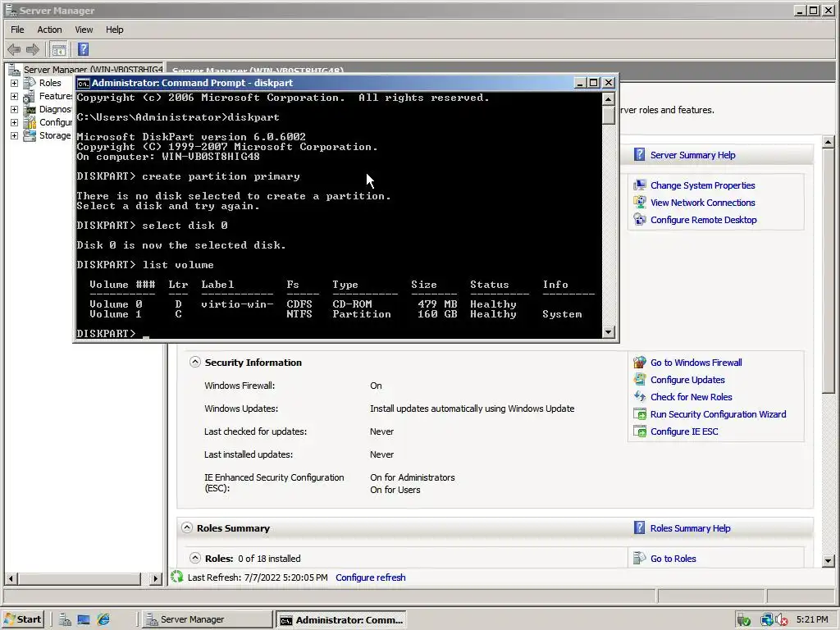Click the green refresh icon in status line

[x=177, y=577]
